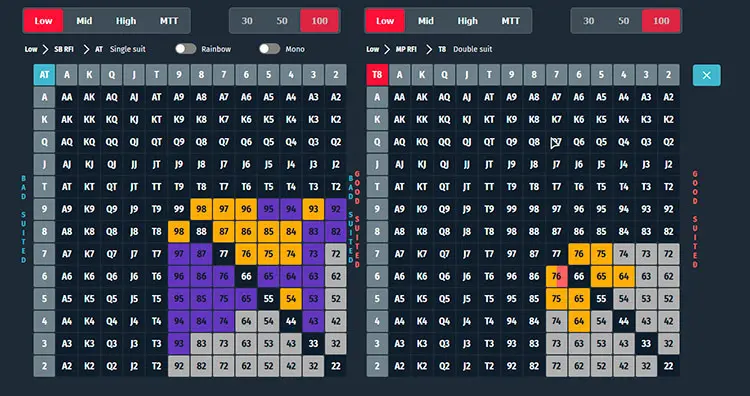The width and height of the screenshot is (750, 396).
Task: Click the Low breadcrumb above the left grid
Action: click(x=31, y=49)
